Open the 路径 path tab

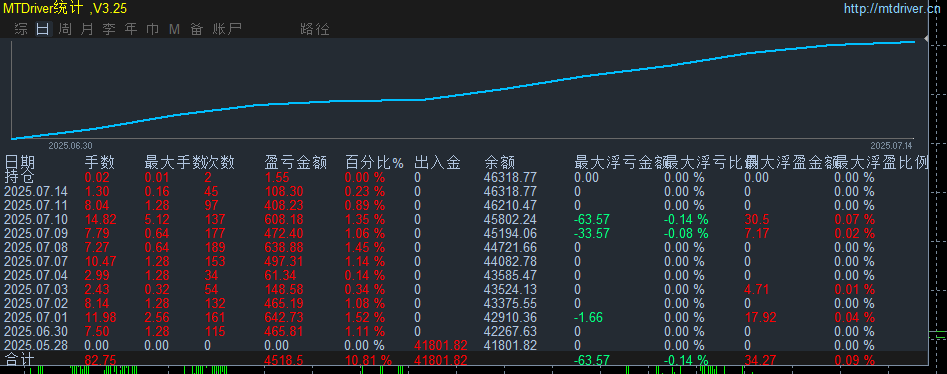pos(315,29)
